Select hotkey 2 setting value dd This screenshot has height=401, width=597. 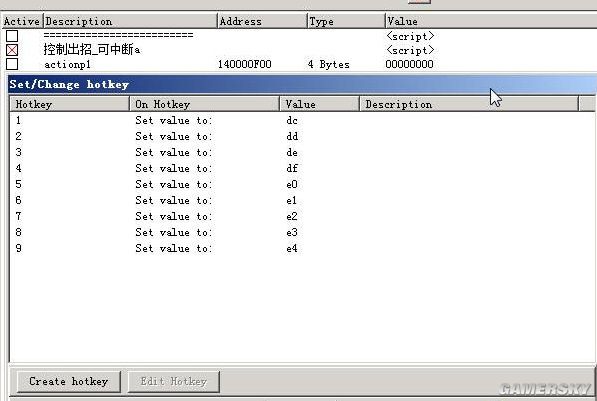301,136
